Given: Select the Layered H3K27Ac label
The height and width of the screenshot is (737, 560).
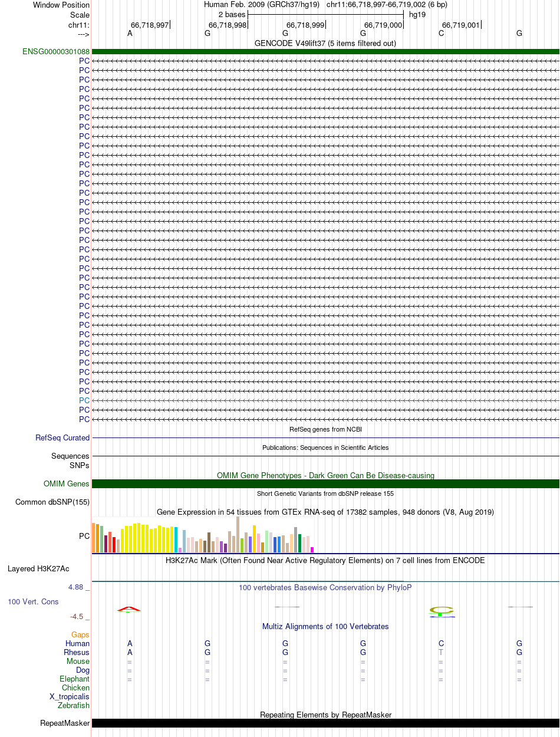Looking at the screenshot, I should (x=38, y=569).
